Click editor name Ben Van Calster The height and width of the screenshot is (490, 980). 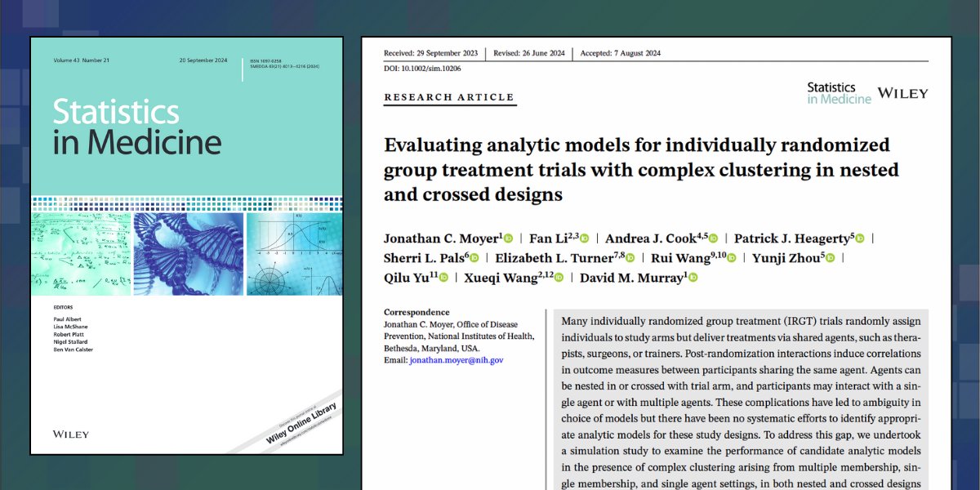pos(73,350)
